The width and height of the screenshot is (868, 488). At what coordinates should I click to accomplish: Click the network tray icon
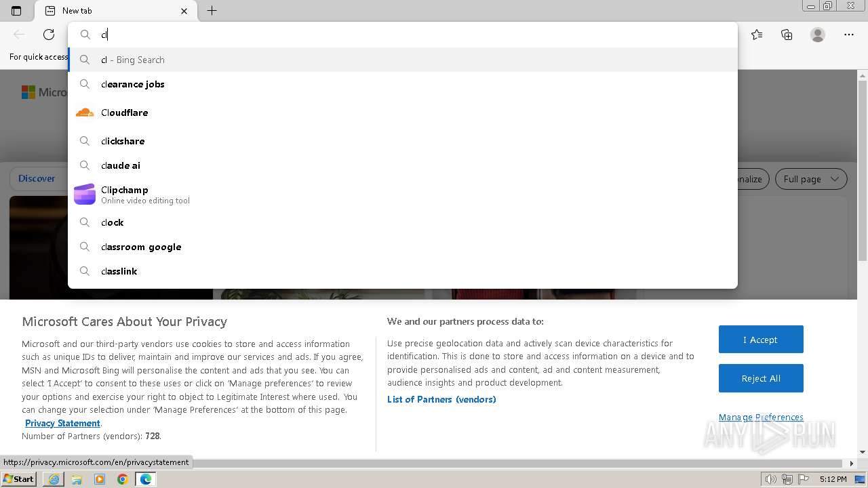787,479
